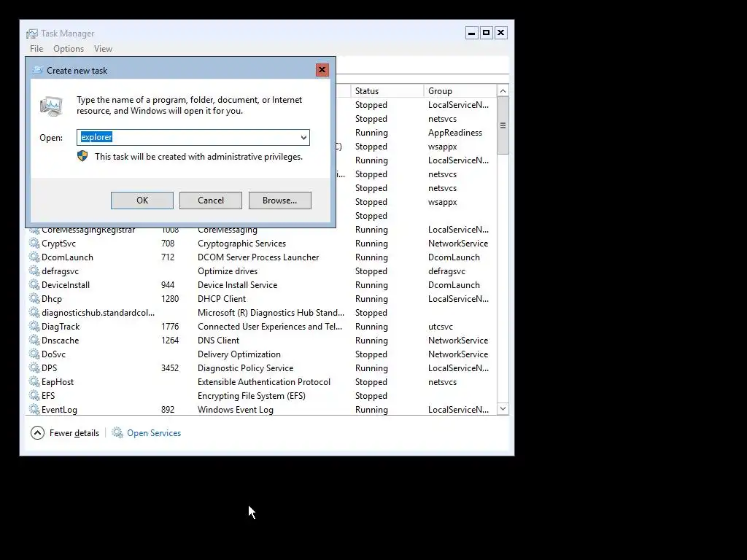Sort by the Group column header
This screenshot has height=560, width=747.
pyautogui.click(x=460, y=91)
